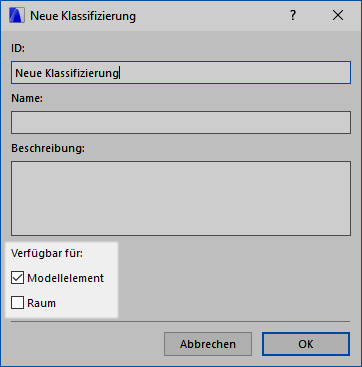This screenshot has height=367, width=362.
Task: Click the Neue Klassifizierung title bar text
Action: [x=83, y=16]
